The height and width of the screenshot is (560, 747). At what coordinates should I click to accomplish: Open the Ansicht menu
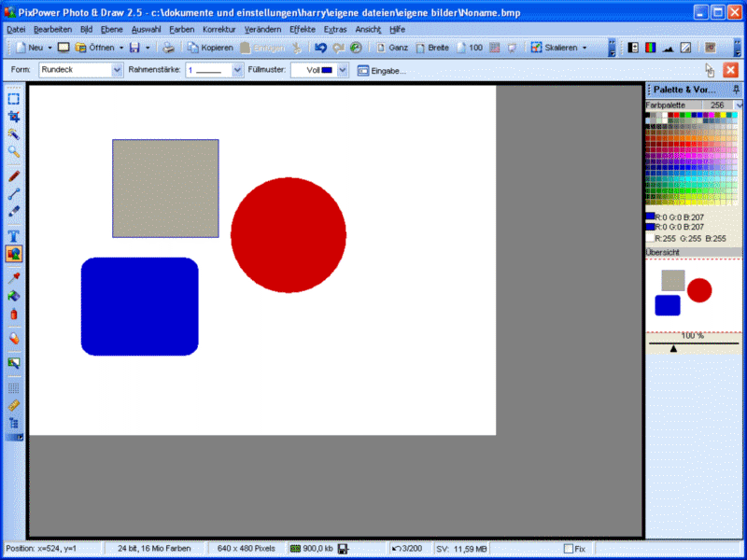[x=368, y=30]
